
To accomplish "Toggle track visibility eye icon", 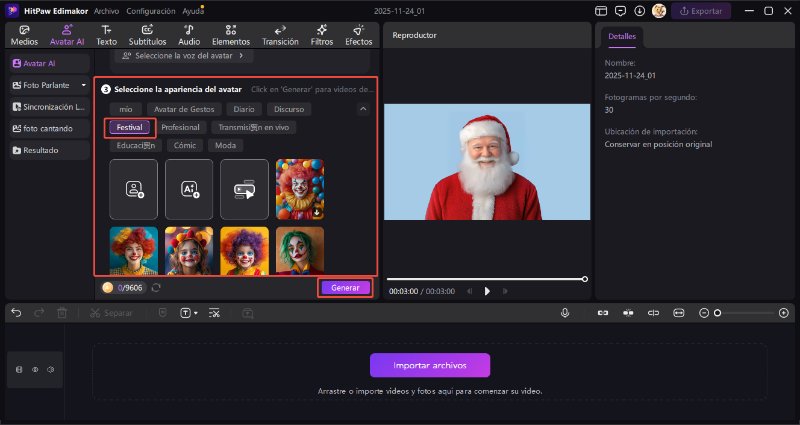I will click(35, 369).
